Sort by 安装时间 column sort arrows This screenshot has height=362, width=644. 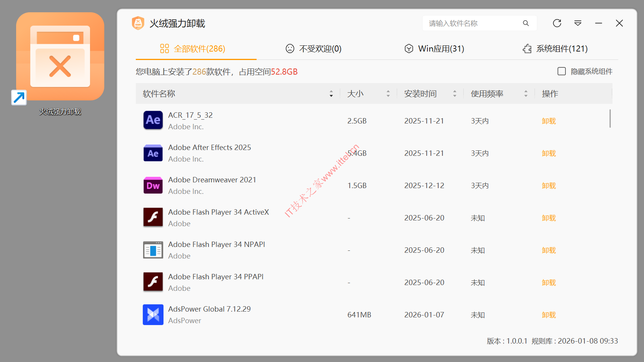coord(454,94)
